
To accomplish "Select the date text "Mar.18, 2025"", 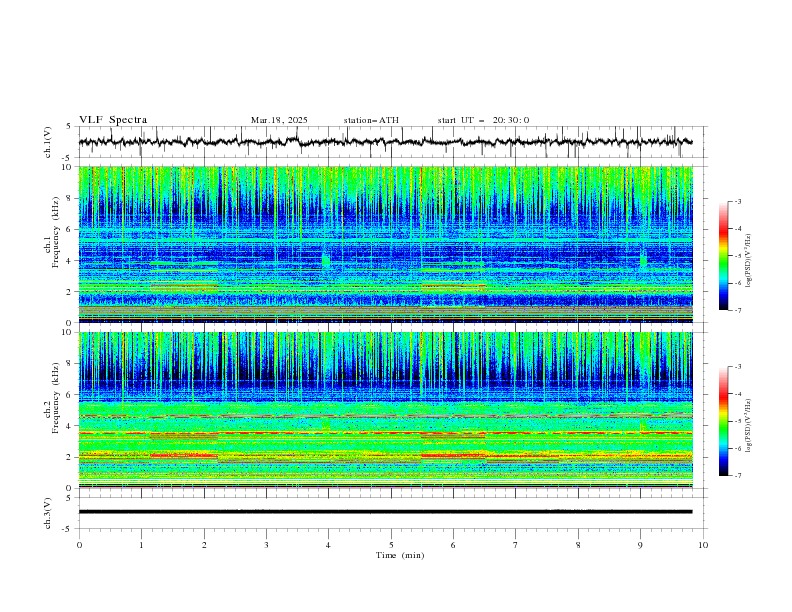I will (x=279, y=120).
